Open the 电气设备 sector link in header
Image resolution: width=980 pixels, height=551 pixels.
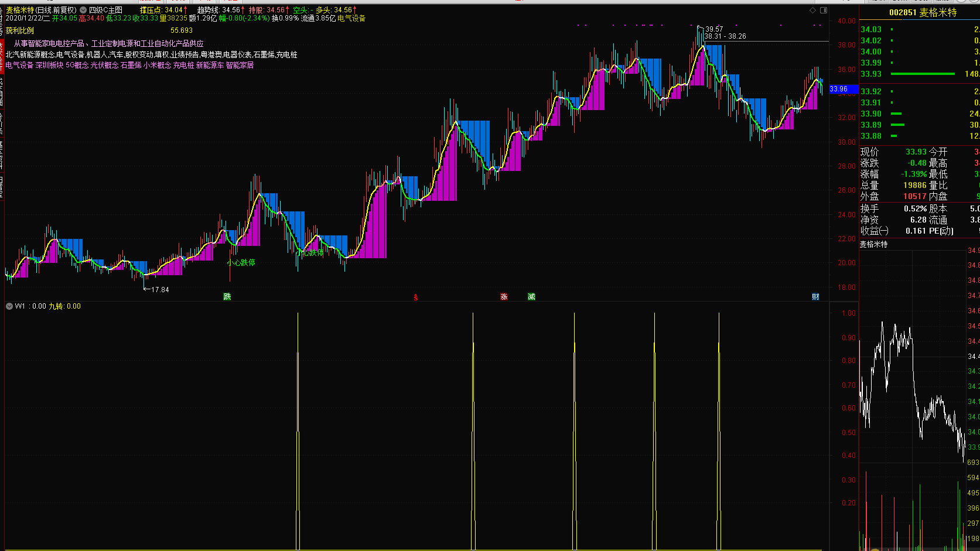351,18
